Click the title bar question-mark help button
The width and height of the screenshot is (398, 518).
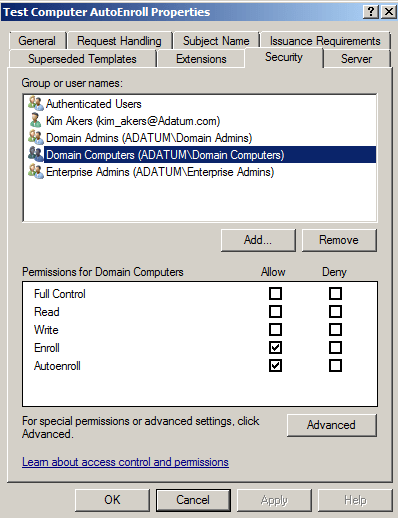371,12
